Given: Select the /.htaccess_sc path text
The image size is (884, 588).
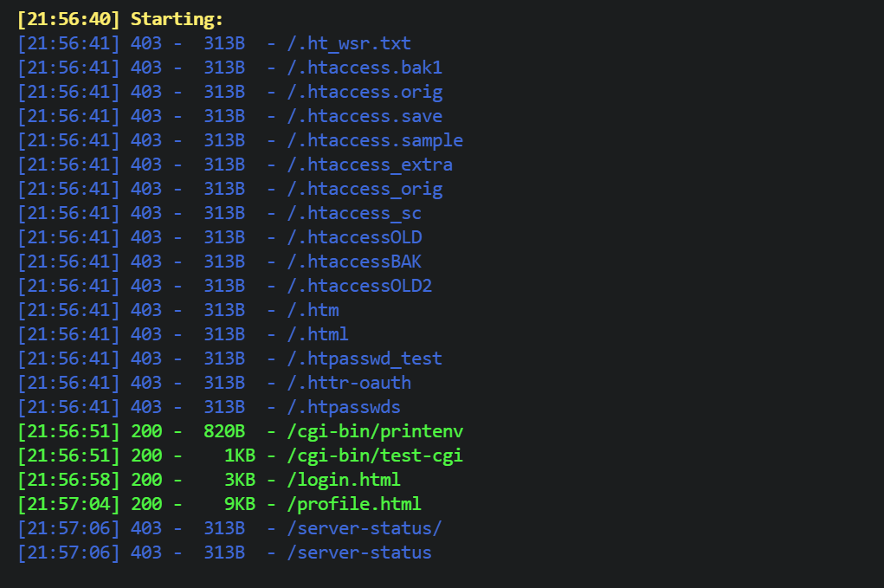Looking at the screenshot, I should (354, 213).
